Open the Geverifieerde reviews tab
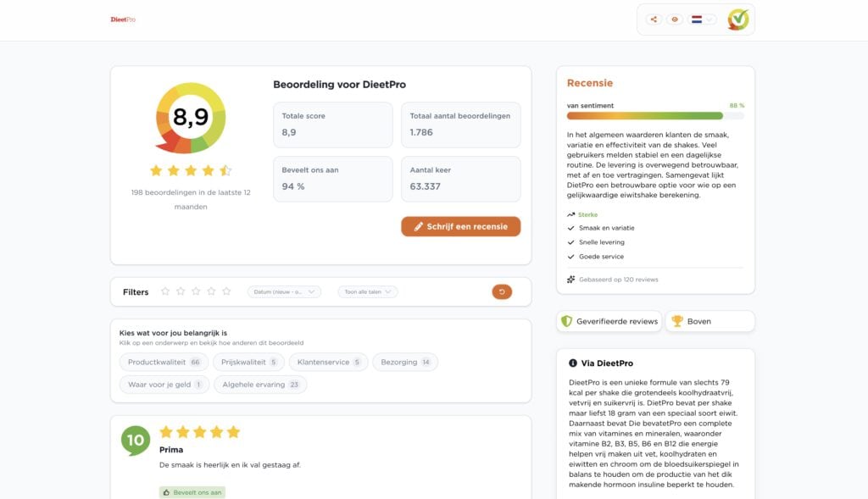 [x=609, y=321]
